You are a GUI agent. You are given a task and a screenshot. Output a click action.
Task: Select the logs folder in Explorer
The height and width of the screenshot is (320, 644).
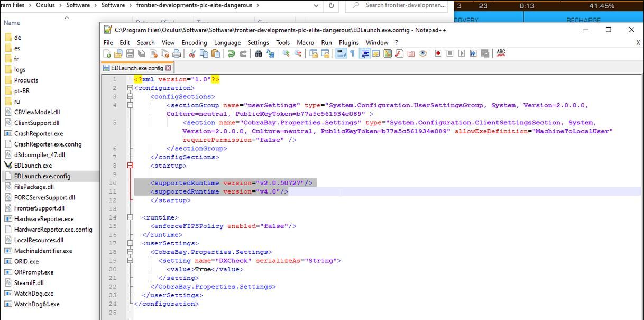tap(20, 70)
